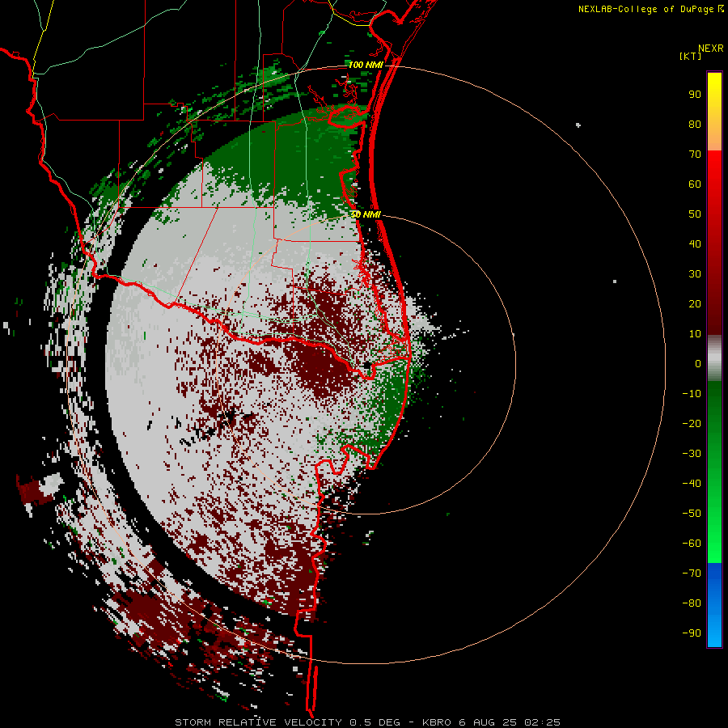Click the 80 value on velocity scale
This screenshot has height=728, width=728.
695,125
